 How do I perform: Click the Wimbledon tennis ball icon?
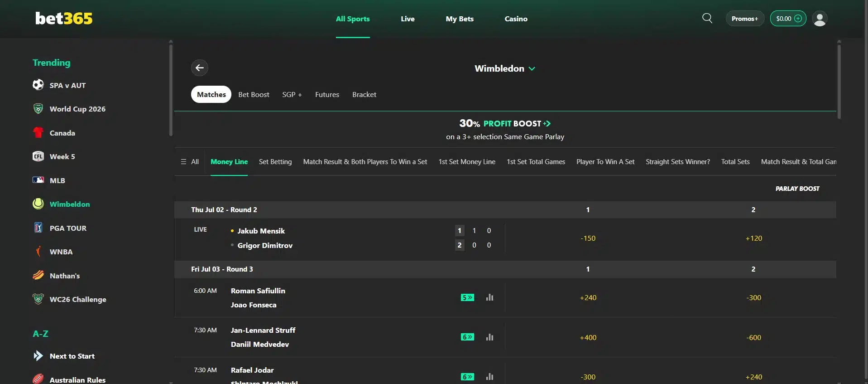point(38,204)
